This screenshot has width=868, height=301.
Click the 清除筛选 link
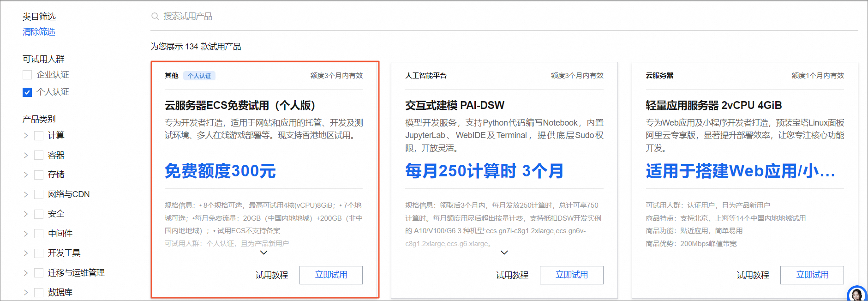(x=39, y=32)
